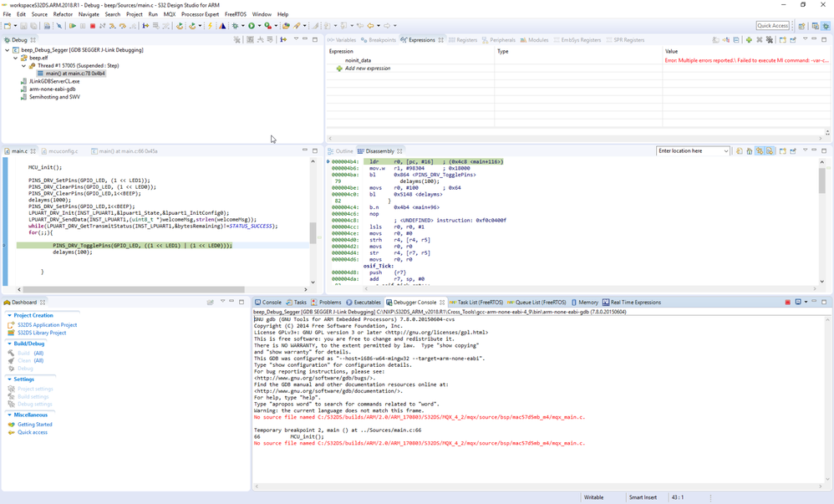834x504 pixels.
Task: Open the Run menu
Action: 153,14
